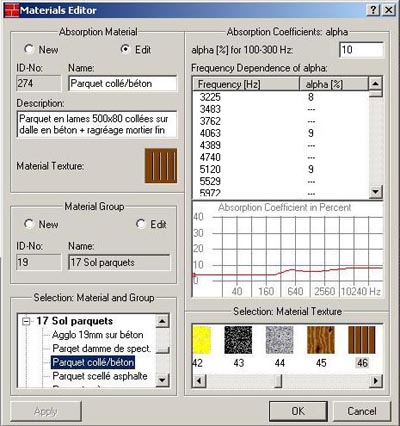Select the 17 Sol parquets group
Viewport: 400px width, 426px height.
point(75,321)
